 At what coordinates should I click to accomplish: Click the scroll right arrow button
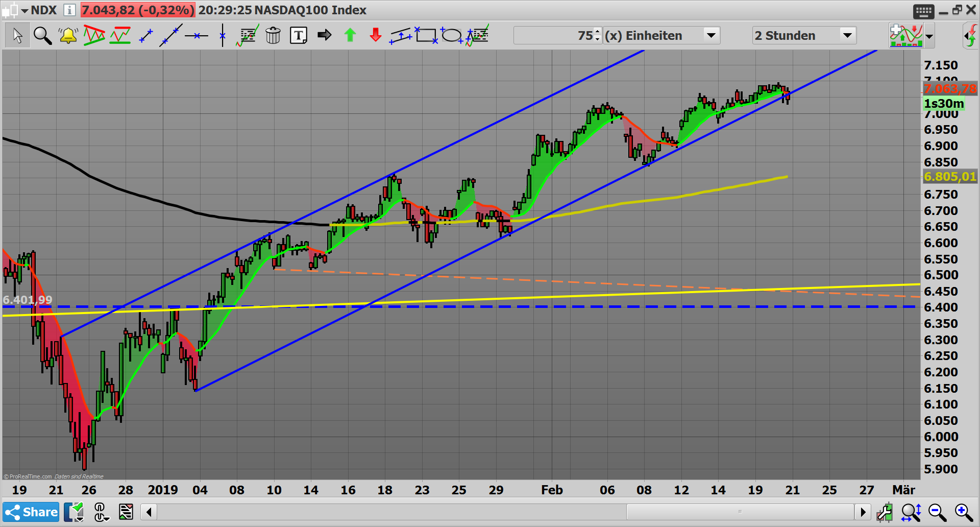coord(863,512)
